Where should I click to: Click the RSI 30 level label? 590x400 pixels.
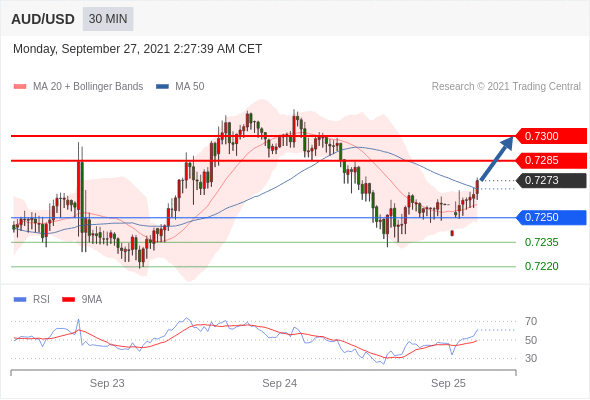531,358
